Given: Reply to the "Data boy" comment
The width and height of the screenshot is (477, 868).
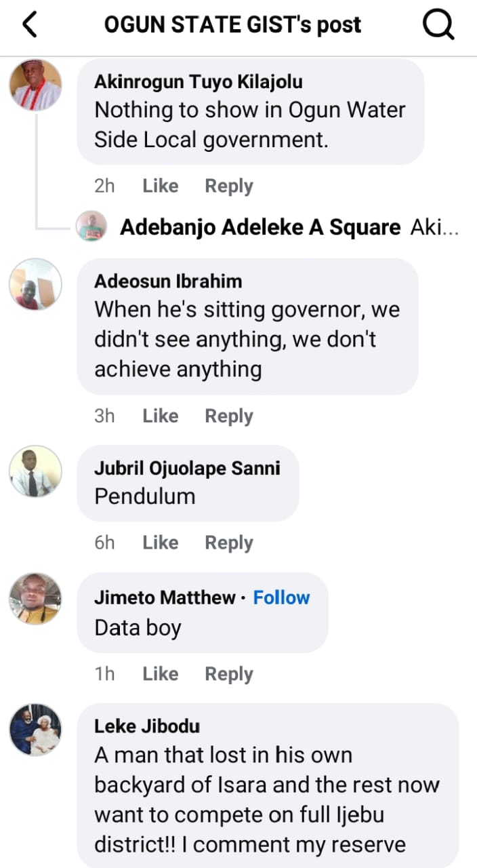Looking at the screenshot, I should pos(229,674).
